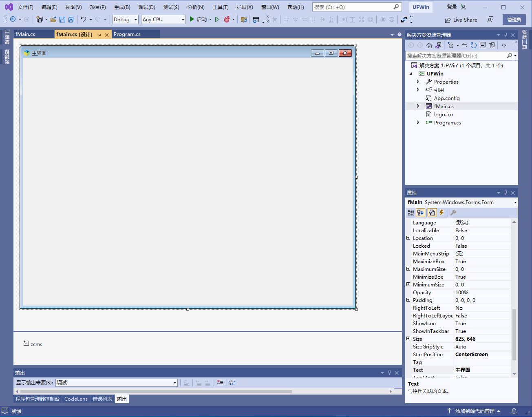Expand the Size property
Image resolution: width=532 pixels, height=417 pixels.
point(408,339)
